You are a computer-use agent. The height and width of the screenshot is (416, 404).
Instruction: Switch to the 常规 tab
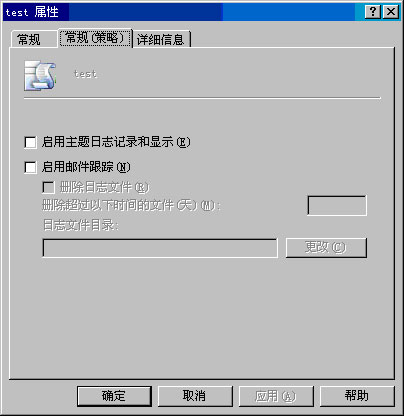29,40
